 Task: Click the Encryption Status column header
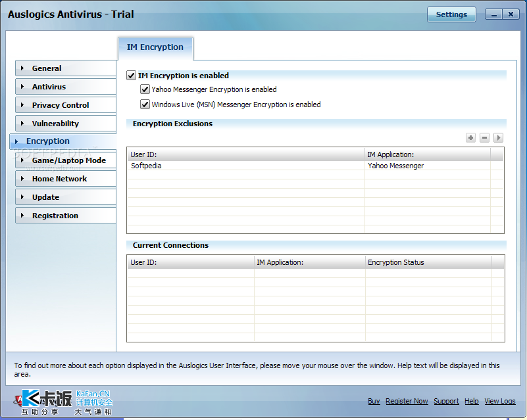pos(428,262)
